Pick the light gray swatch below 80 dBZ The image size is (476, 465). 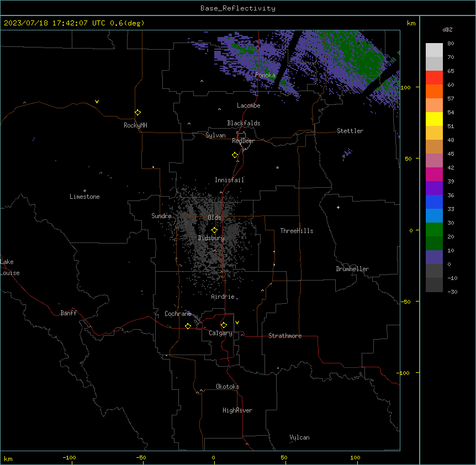pos(434,50)
